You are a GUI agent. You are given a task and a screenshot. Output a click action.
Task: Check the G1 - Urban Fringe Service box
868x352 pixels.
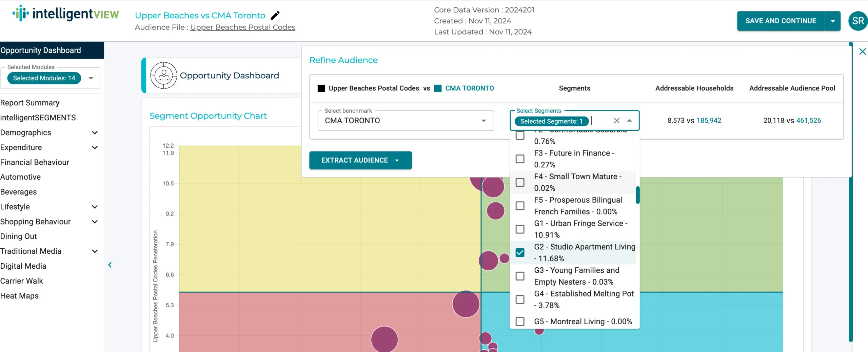coord(520,229)
